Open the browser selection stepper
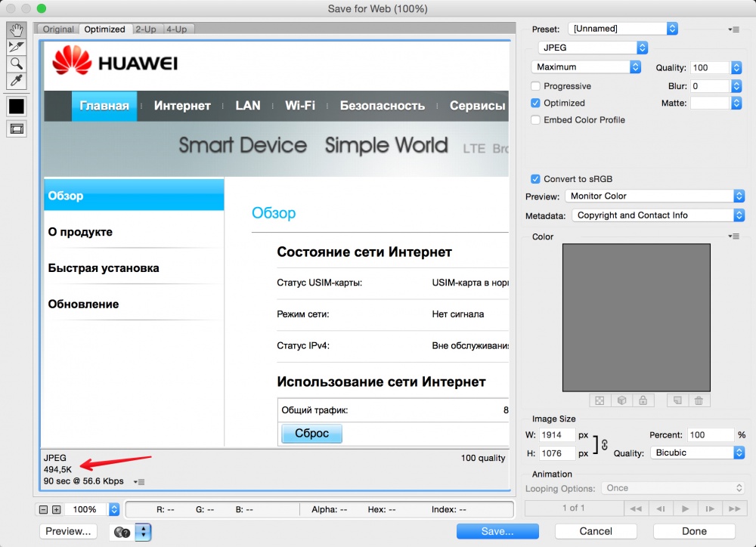This screenshot has width=756, height=547. pos(143,532)
